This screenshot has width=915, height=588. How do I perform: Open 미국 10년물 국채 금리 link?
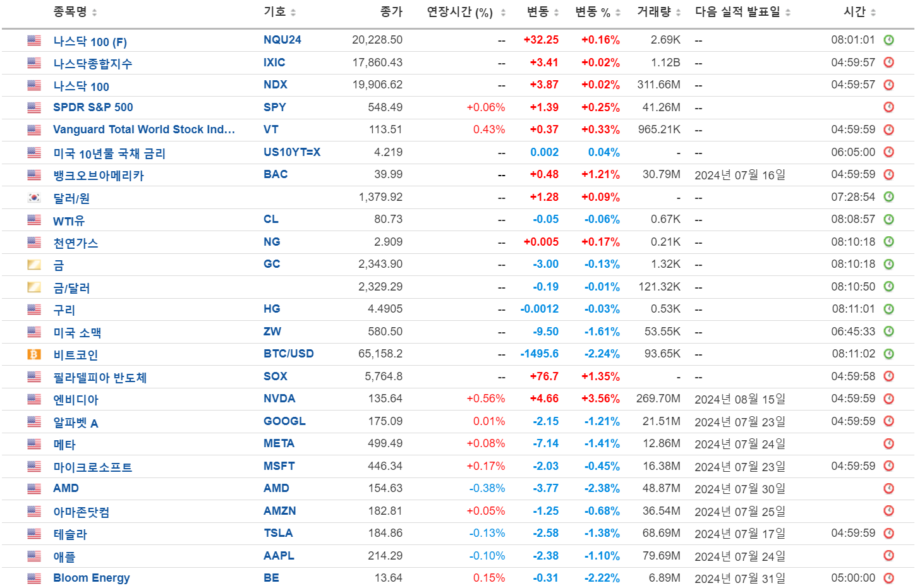tap(109, 153)
